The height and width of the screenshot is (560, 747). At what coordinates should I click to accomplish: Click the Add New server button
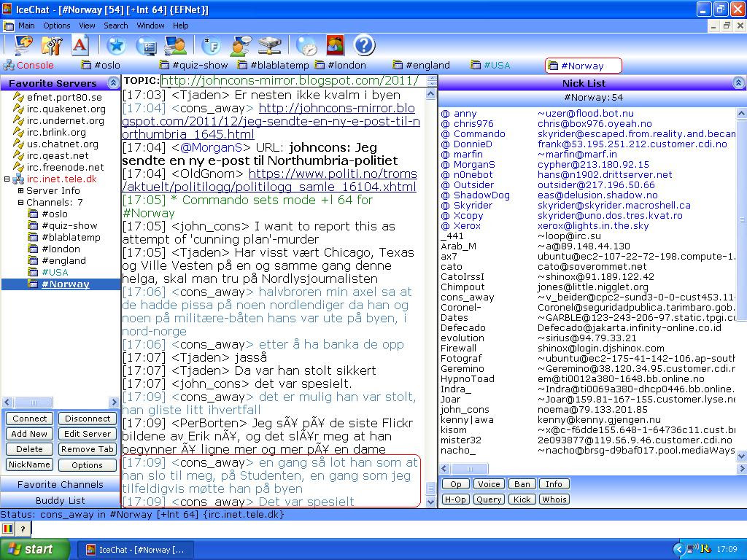[x=29, y=434]
